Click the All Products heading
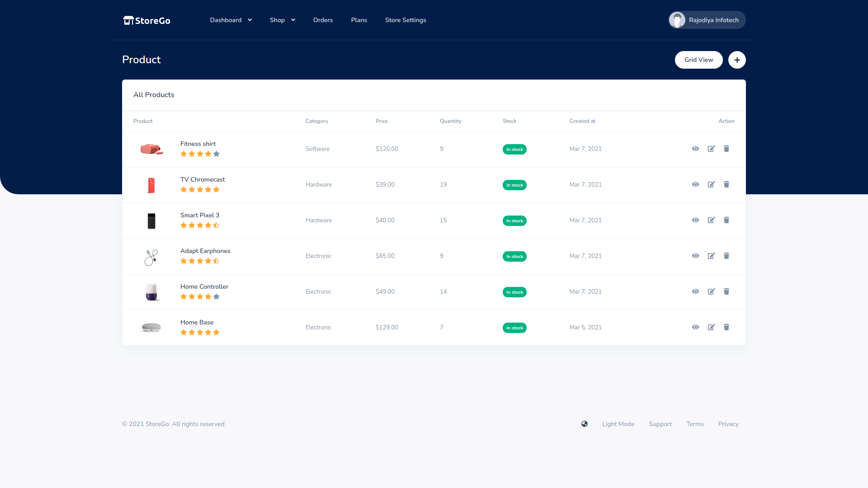The width and height of the screenshot is (868, 488). 154,94
